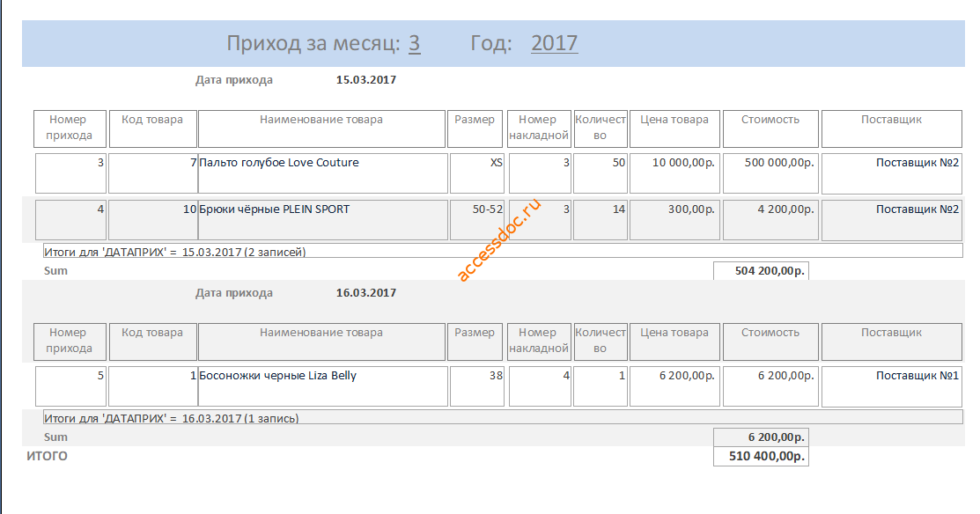Viewport: 980px width, 514px height.
Task: Select the underlined year value 2017
Action: (x=555, y=43)
